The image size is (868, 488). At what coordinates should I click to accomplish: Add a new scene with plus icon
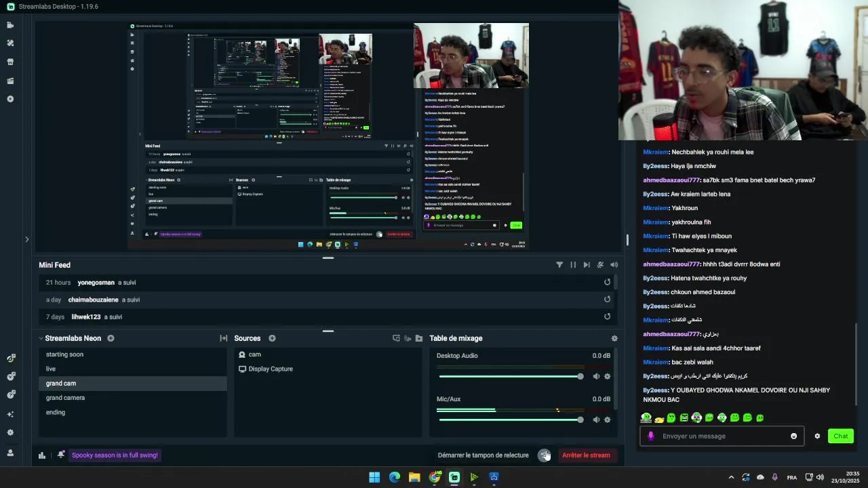111,338
